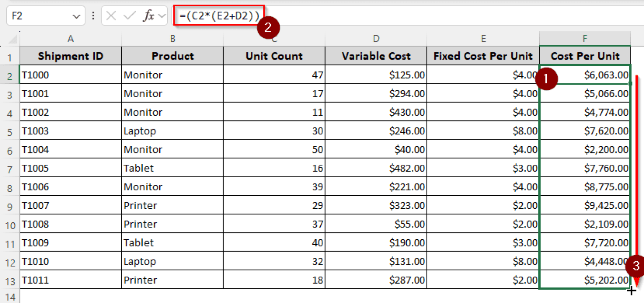
Task: Select column A header
Action: (70, 39)
